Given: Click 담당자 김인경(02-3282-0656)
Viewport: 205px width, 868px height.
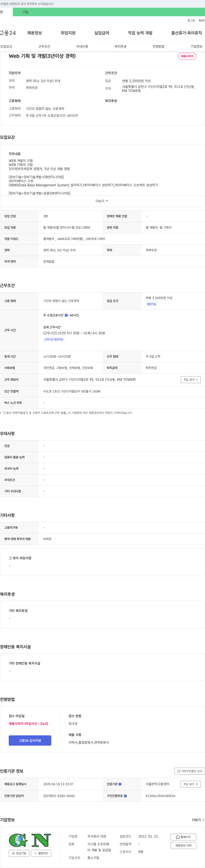Looking at the screenshot, I should coord(59,796).
